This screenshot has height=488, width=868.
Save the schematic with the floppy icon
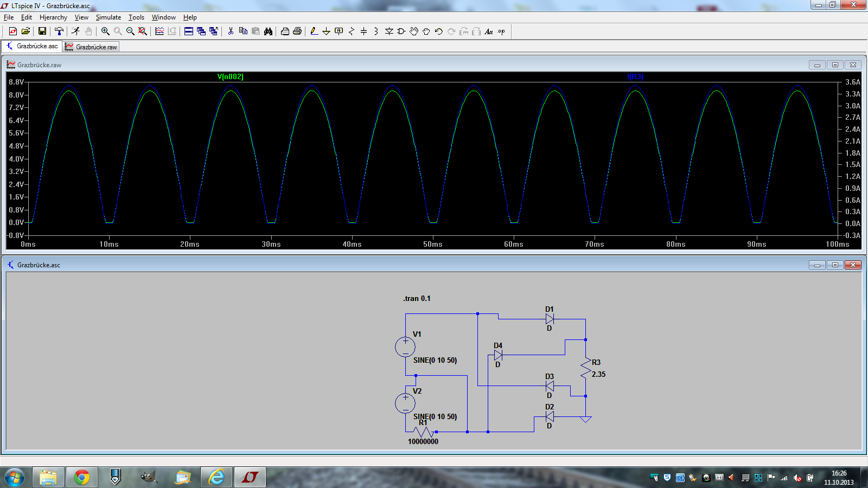42,31
